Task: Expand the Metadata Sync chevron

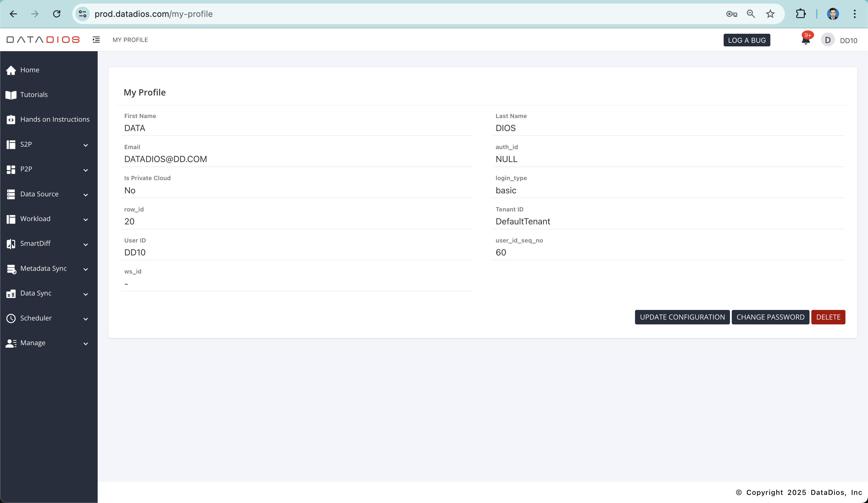Action: pos(85,269)
